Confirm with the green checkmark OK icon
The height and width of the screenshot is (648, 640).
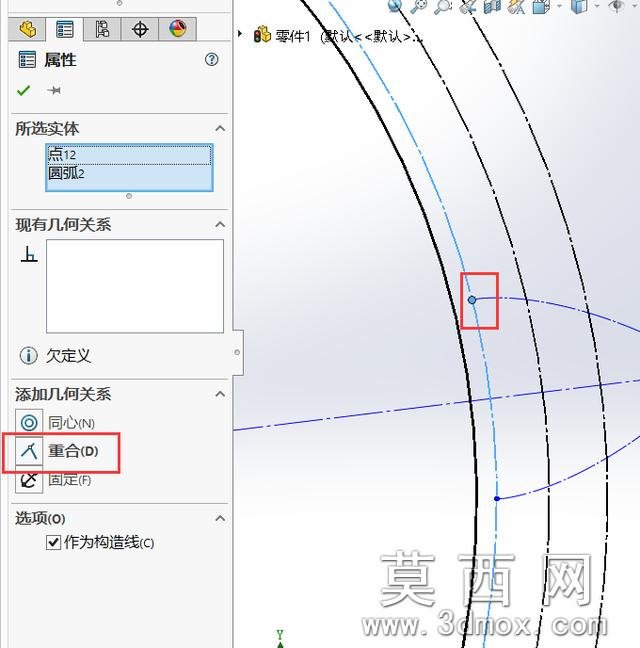(x=24, y=90)
